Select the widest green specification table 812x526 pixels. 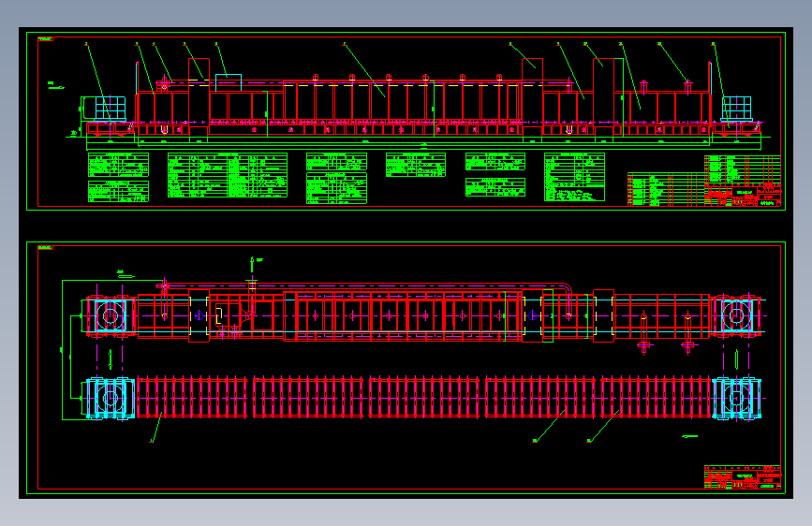click(x=228, y=175)
